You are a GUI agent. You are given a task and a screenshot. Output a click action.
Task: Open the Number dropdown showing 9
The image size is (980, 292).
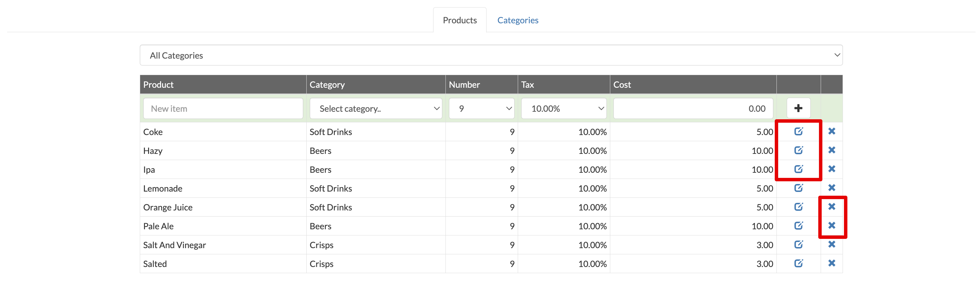(x=481, y=109)
